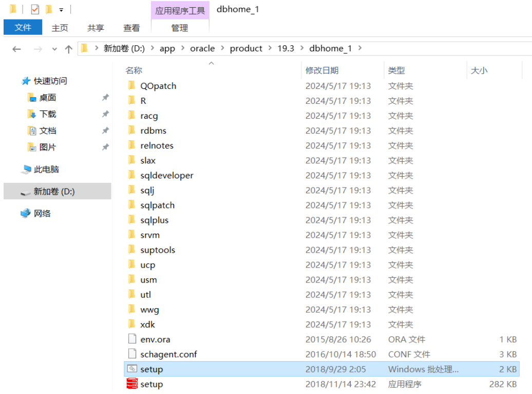Expand chevron after 新加卷 (D:) in address bar
Screen dimensions: 532x394
tap(153, 48)
